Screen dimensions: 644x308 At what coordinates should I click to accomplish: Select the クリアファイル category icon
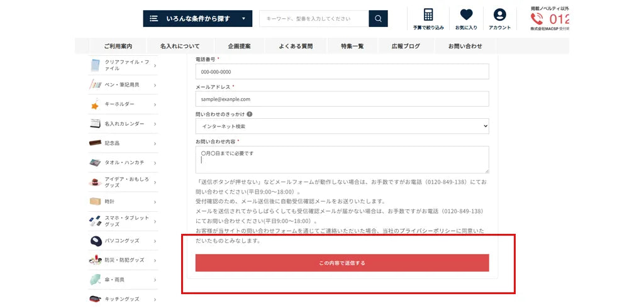click(95, 65)
